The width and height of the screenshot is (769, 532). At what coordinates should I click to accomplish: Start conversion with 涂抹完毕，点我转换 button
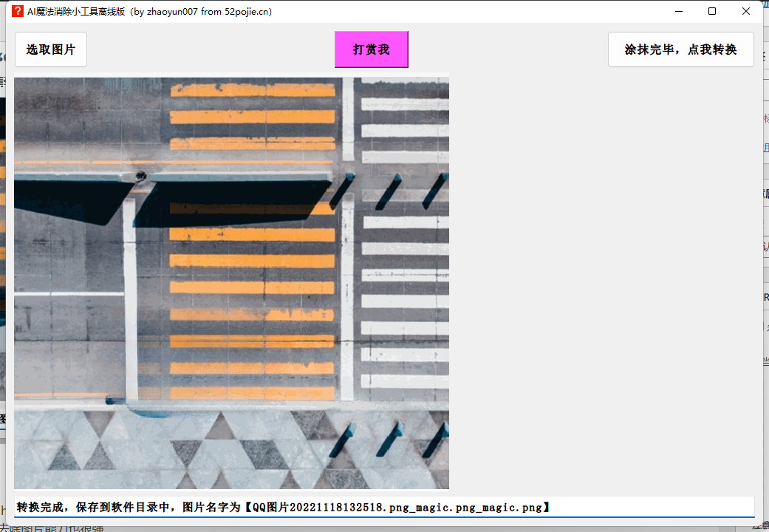click(x=680, y=50)
